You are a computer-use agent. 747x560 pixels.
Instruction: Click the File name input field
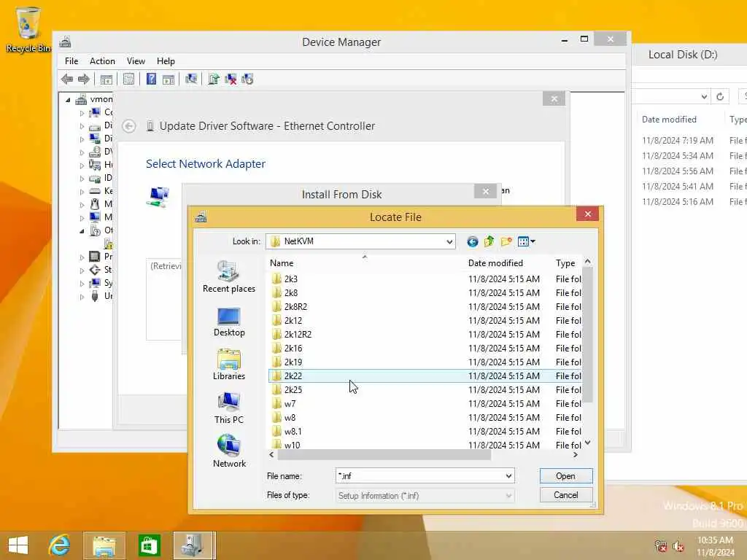pyautogui.click(x=419, y=475)
